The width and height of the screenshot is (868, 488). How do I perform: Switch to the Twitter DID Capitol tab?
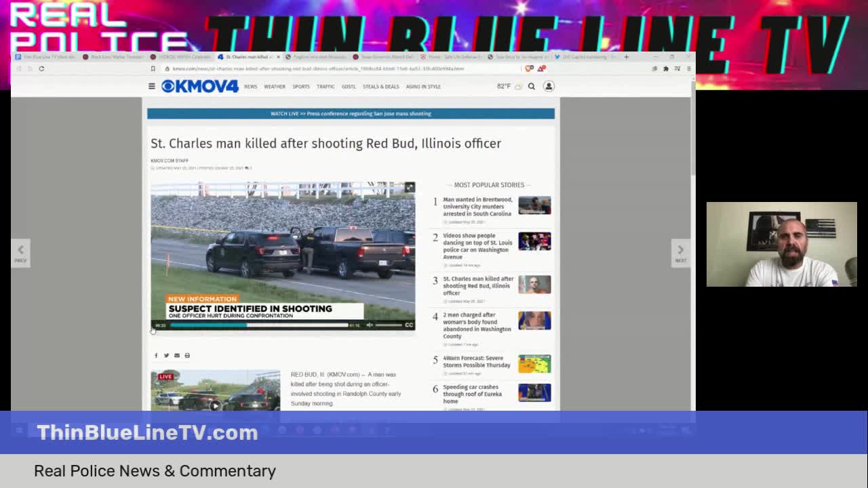click(x=587, y=57)
